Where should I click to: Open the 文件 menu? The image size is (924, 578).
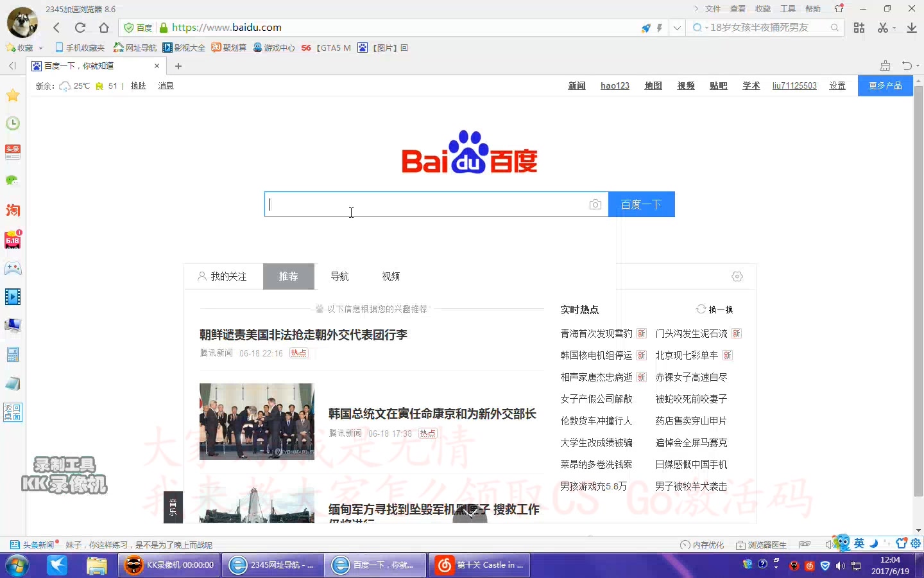(x=713, y=9)
